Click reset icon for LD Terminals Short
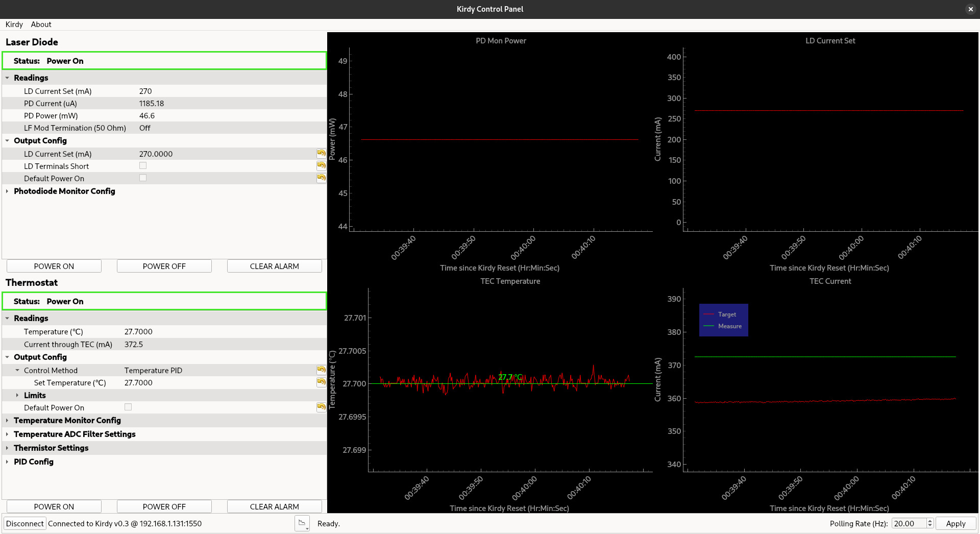Viewport: 980px width, 534px height. point(321,165)
